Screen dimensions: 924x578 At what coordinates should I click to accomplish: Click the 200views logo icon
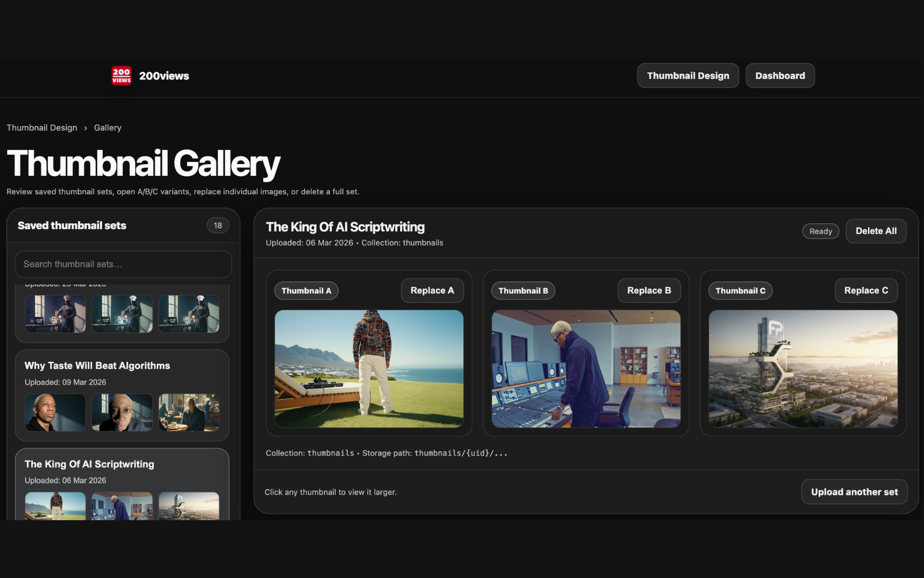(121, 75)
